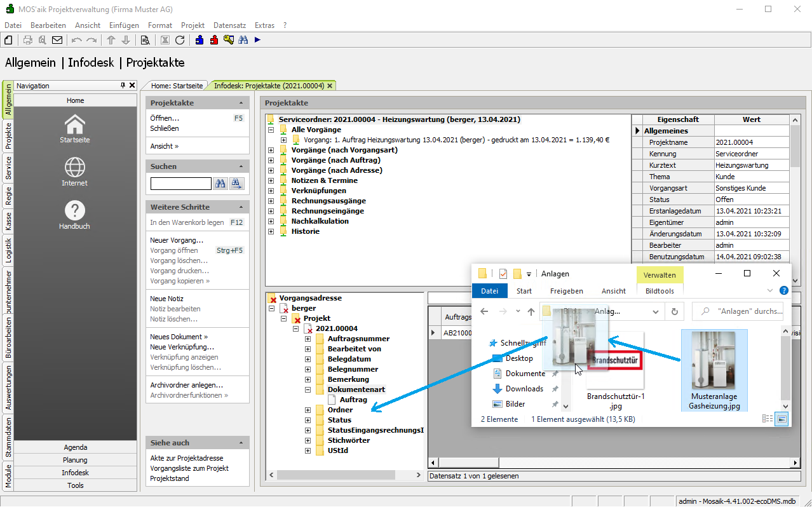The image size is (812, 507).
Task: Open the Startseite home icon in Navigation
Action: (x=75, y=125)
